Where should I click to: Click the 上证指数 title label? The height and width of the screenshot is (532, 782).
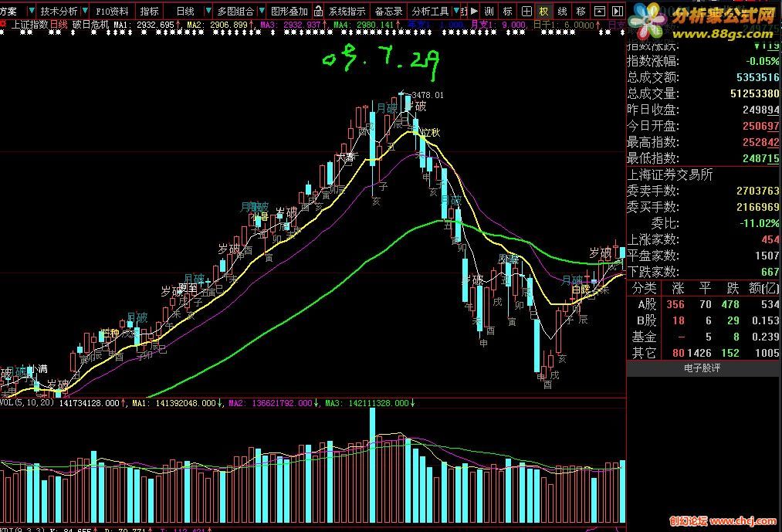pos(30,24)
